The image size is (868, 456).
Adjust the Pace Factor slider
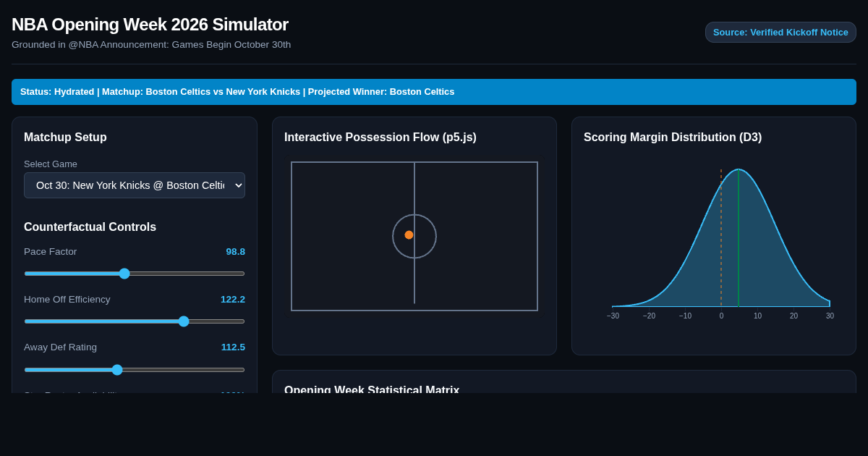(x=135, y=274)
